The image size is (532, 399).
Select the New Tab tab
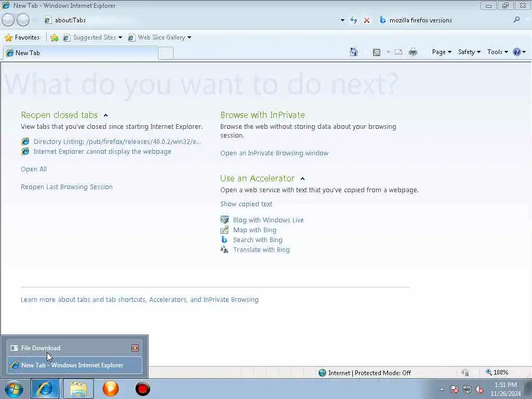click(81, 53)
